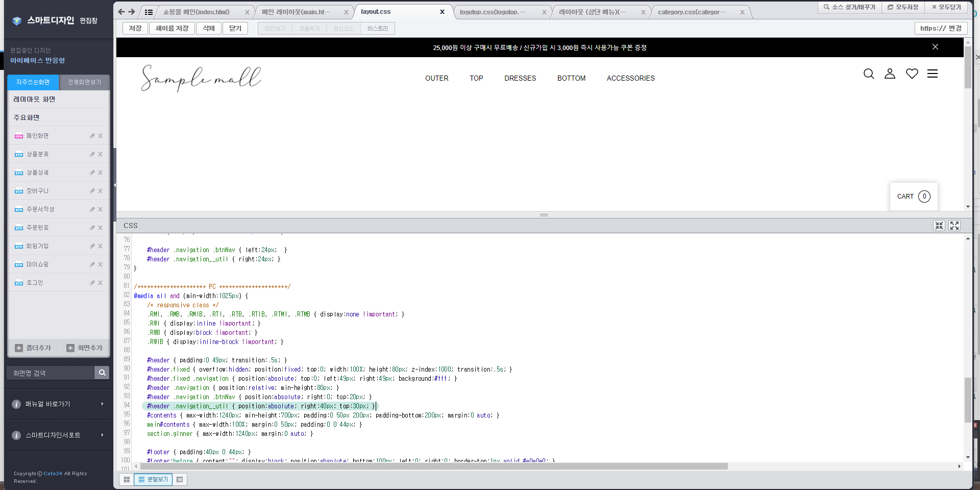
Task: Click the screen name search button
Action: click(102, 373)
